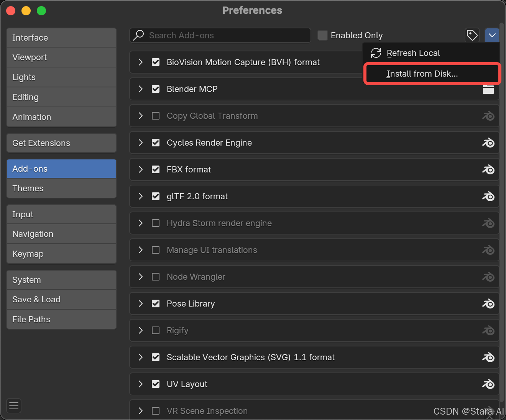Enable the Copy Global Transform checkbox

(156, 116)
